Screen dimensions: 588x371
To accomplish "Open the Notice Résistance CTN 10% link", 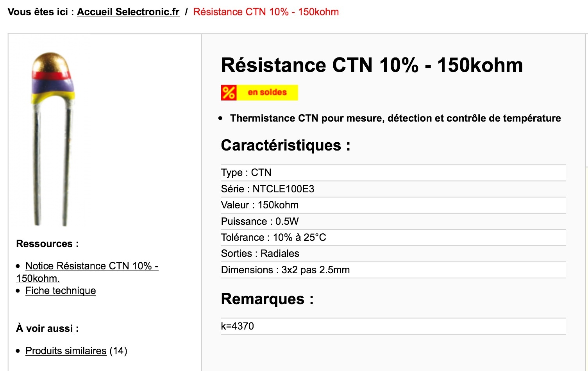I will pyautogui.click(x=91, y=266).
